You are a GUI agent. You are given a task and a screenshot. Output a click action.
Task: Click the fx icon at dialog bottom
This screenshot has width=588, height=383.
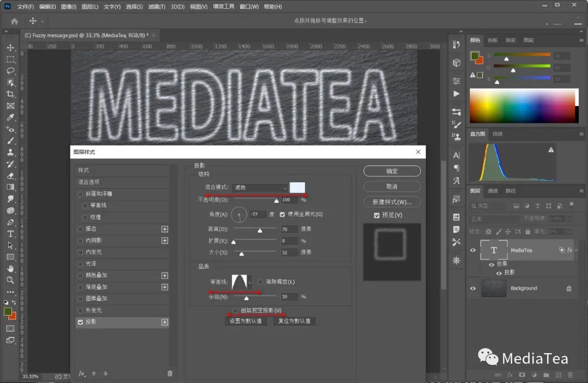[82, 373]
